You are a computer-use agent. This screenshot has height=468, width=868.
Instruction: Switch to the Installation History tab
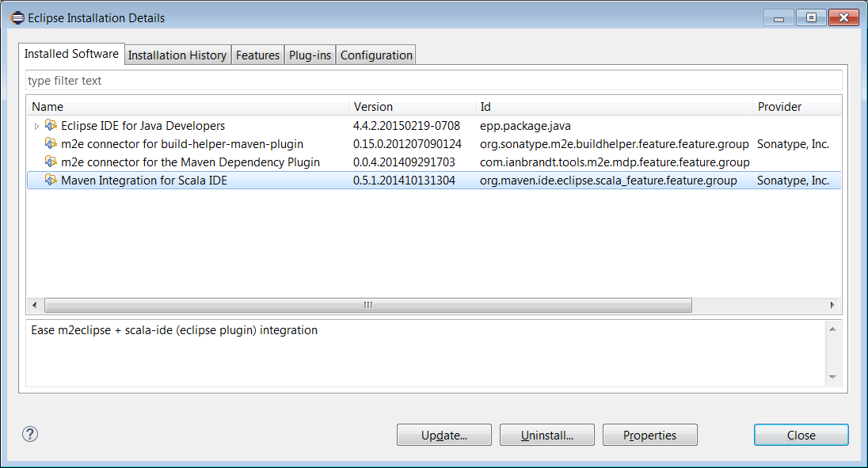(177, 55)
